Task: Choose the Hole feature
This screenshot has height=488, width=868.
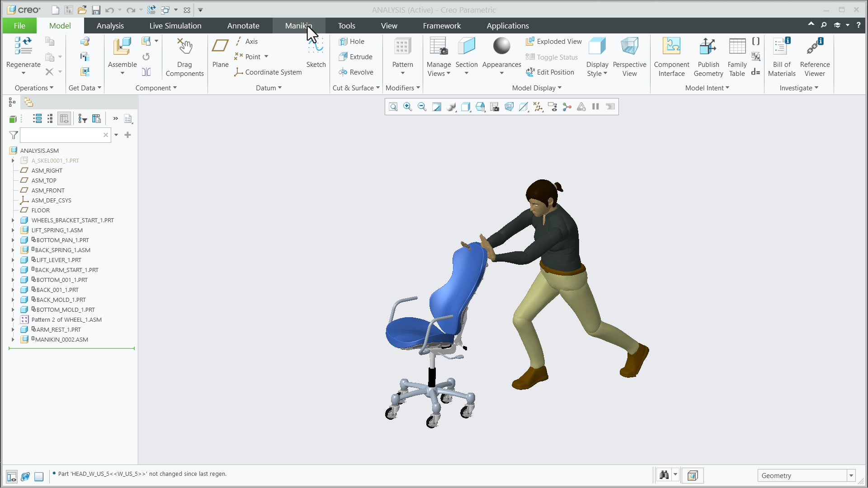Action: point(352,42)
